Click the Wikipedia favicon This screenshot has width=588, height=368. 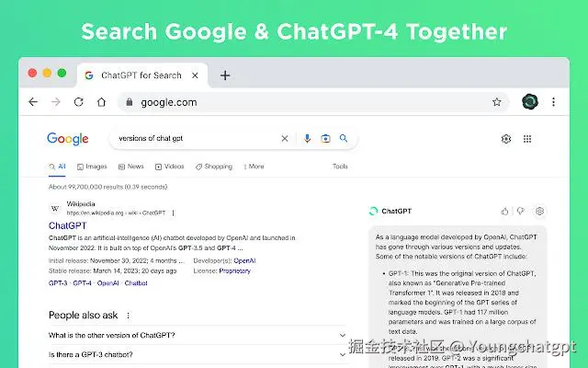point(55,208)
